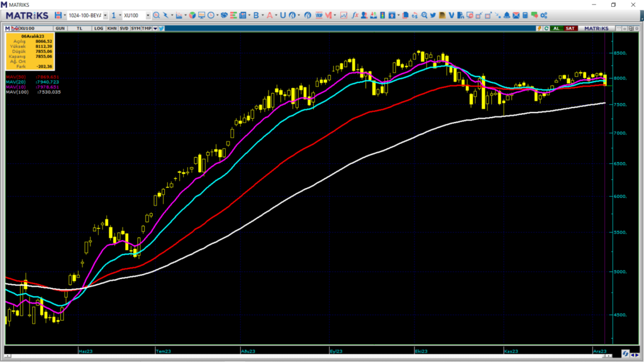Click the red M letter icon
The height and width of the screenshot is (362, 644).
click(328, 15)
